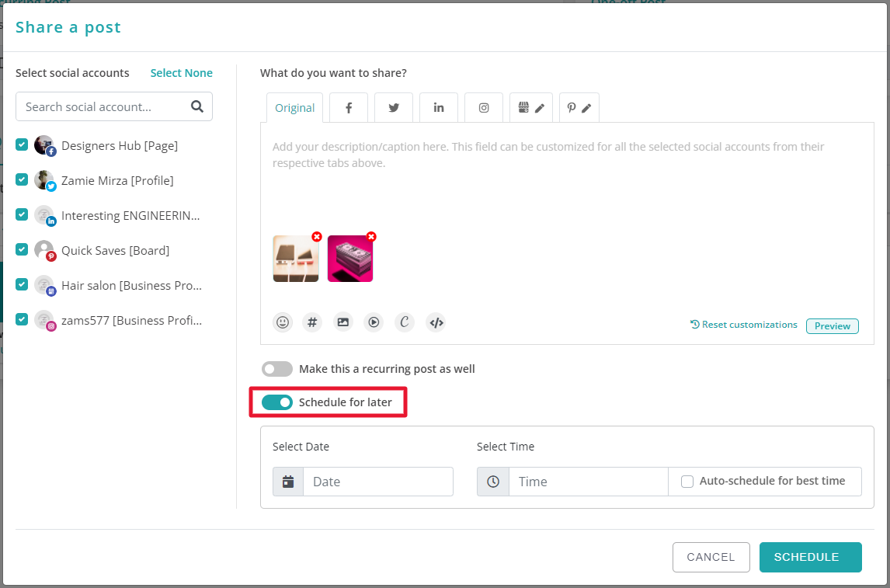Click the Time input field

(x=588, y=482)
